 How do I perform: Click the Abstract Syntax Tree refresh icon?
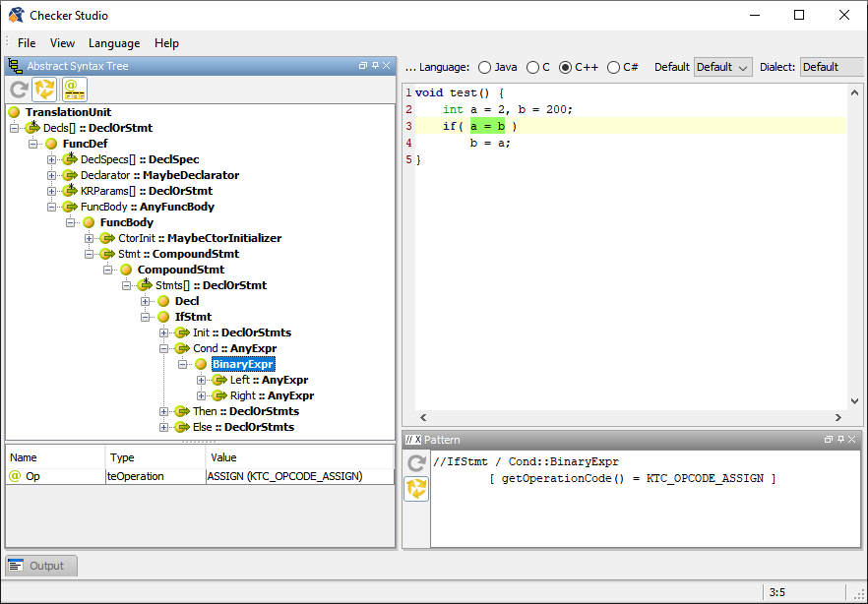click(x=19, y=90)
